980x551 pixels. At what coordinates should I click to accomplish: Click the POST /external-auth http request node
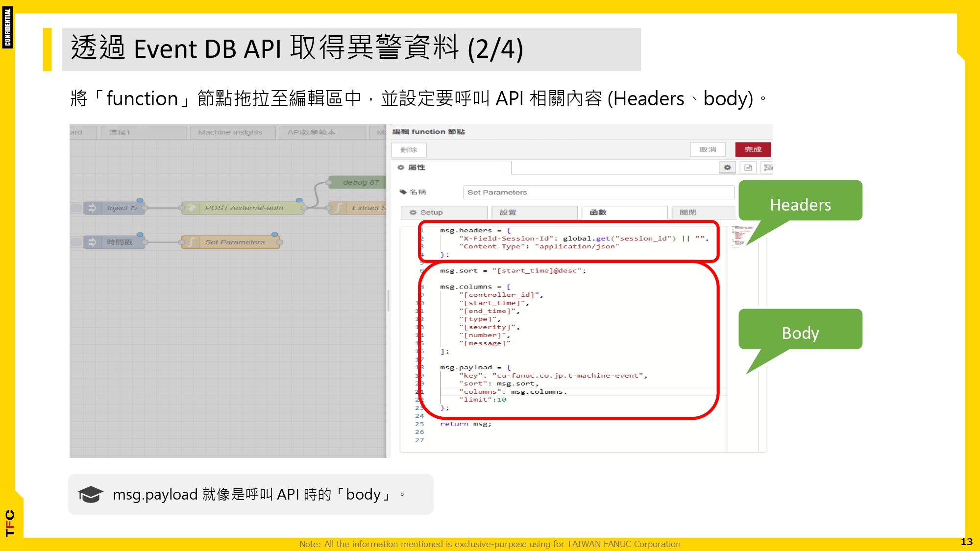244,208
